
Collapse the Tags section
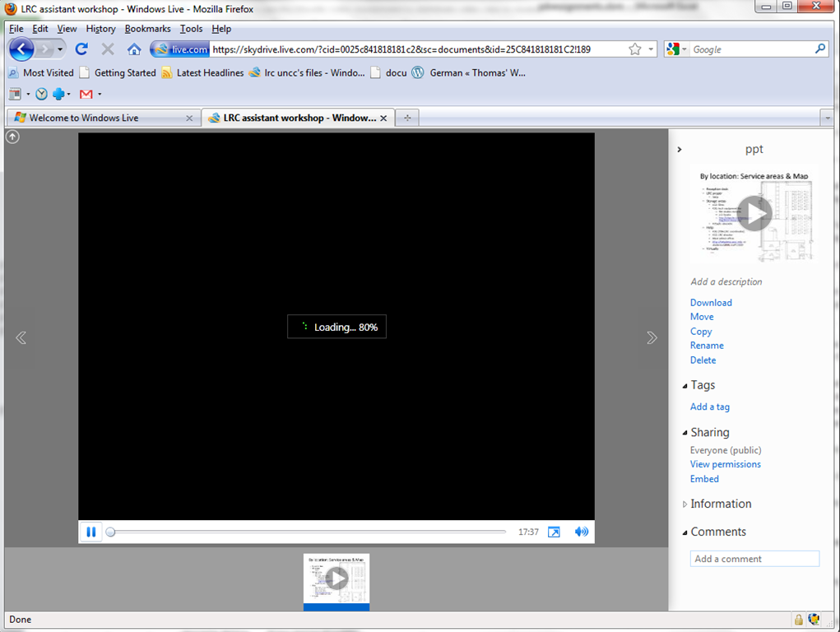point(685,386)
